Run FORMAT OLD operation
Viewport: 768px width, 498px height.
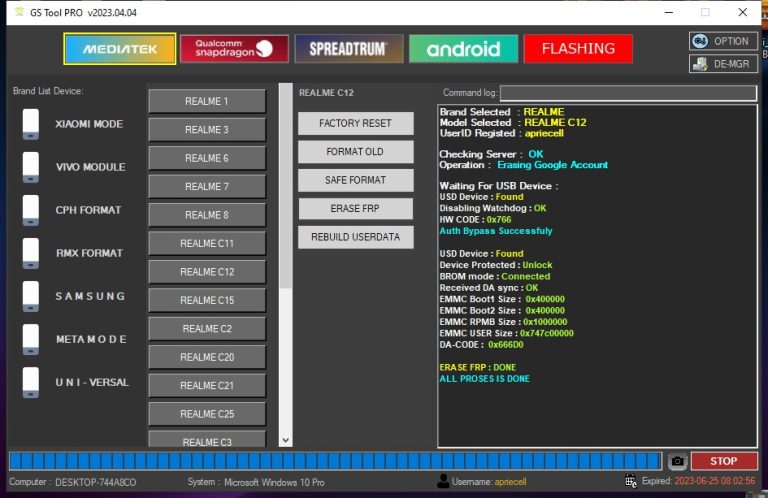point(356,152)
